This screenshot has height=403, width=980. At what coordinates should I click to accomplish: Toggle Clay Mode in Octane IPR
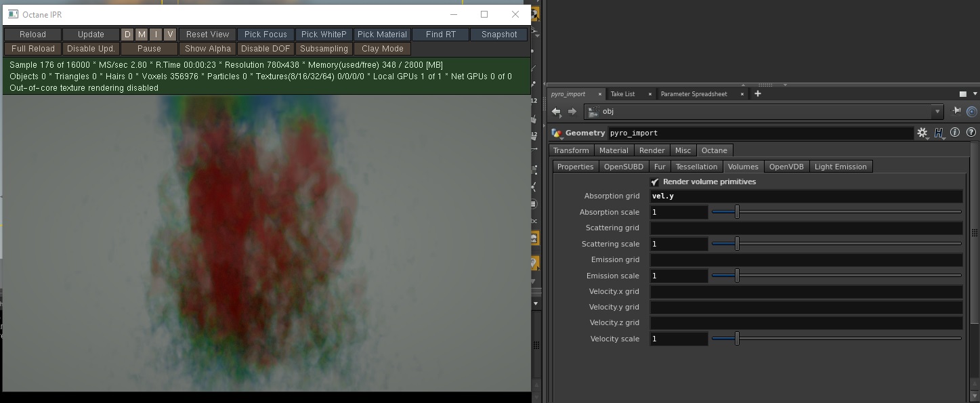tap(383, 49)
